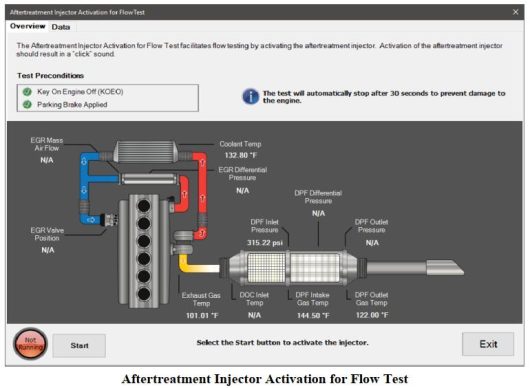This screenshot has width=530, height=388.
Task: Click the DPF Outlet Pressure label
Action: tap(371, 226)
